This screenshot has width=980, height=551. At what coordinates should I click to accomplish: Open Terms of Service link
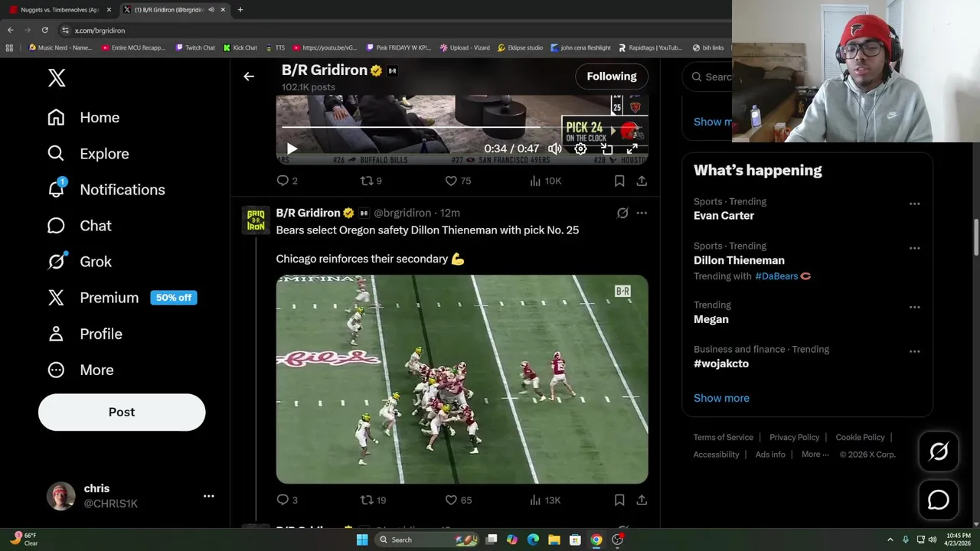point(724,437)
